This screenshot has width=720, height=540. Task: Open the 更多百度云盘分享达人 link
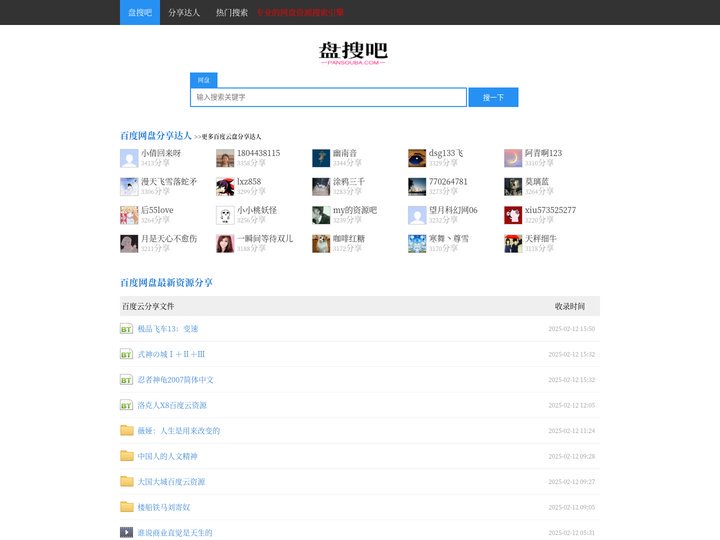227,137
